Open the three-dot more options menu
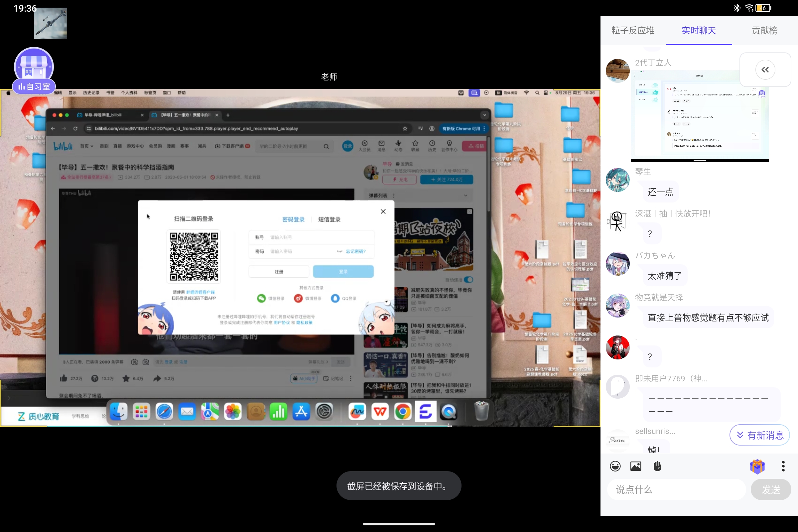798x532 pixels. point(783,466)
